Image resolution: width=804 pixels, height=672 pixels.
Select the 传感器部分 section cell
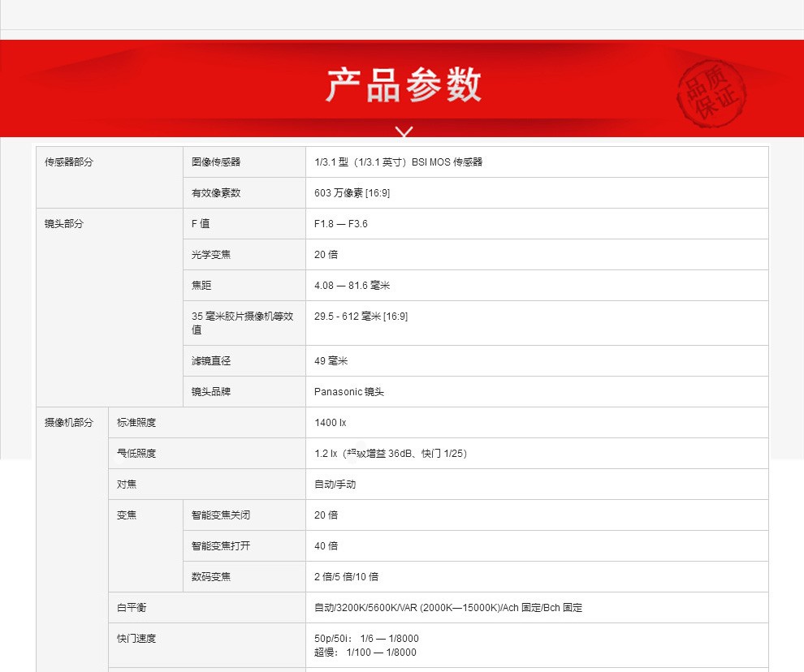pos(110,178)
